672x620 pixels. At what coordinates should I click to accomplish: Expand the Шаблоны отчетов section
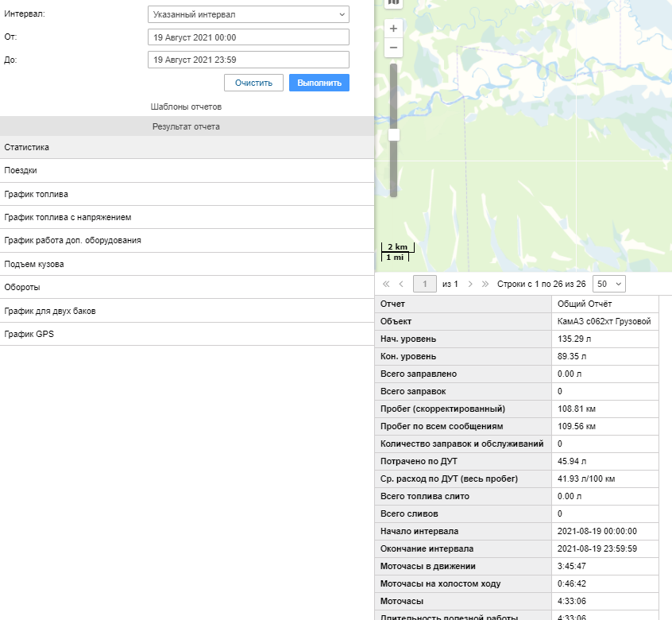click(x=186, y=107)
